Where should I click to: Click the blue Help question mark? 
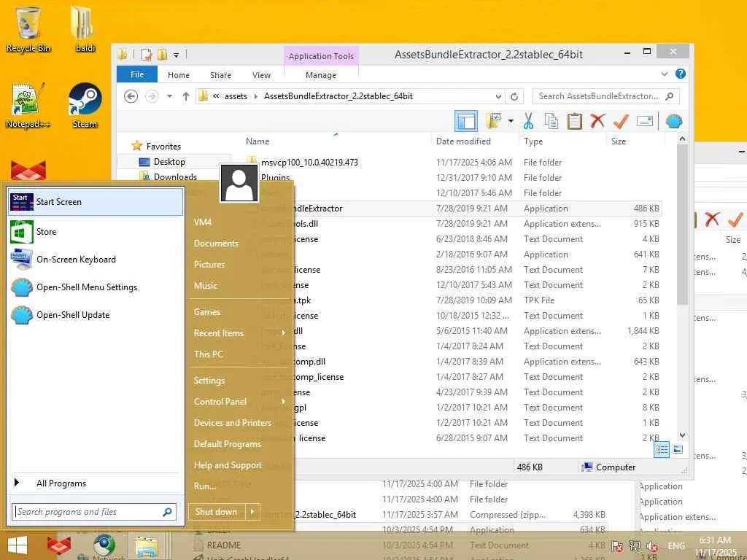click(681, 74)
